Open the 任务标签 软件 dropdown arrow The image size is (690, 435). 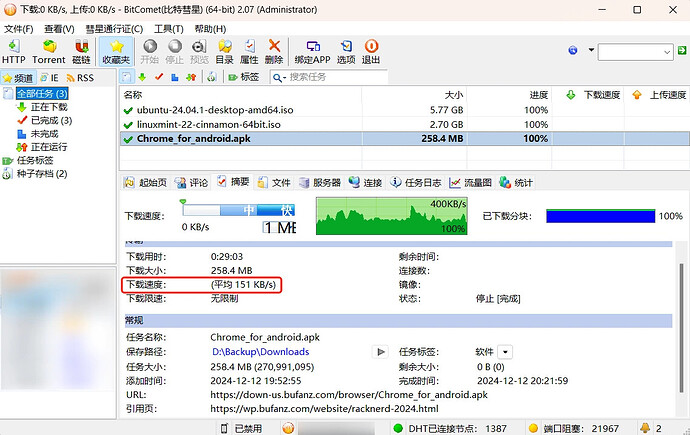[505, 352]
